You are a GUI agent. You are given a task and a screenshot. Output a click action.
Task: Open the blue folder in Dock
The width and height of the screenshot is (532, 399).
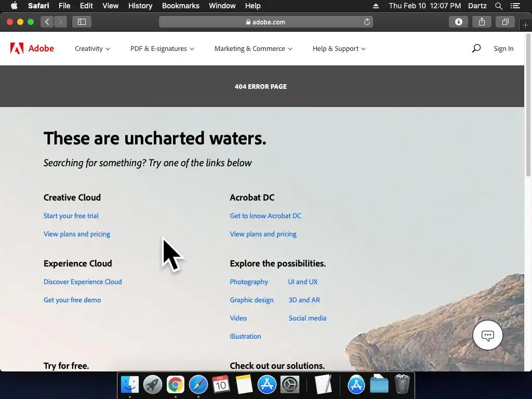379,384
